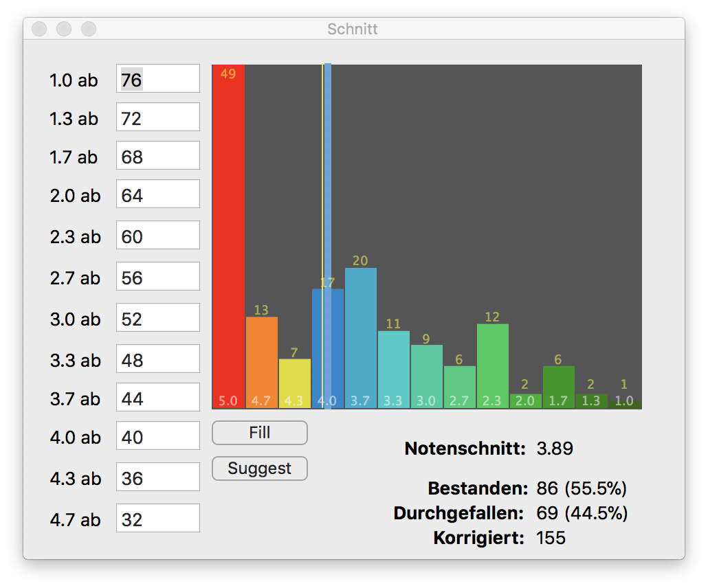Focus the 4.3 ab input showing 36

point(158,477)
